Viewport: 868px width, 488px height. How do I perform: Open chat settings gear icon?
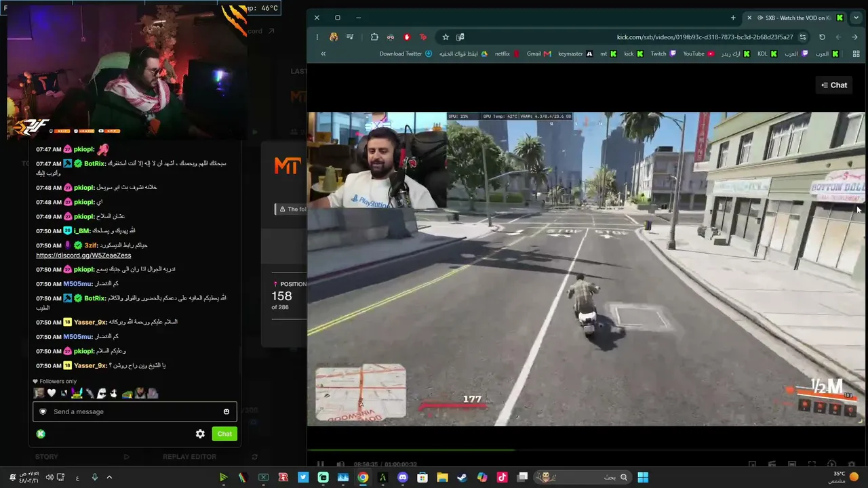point(200,434)
